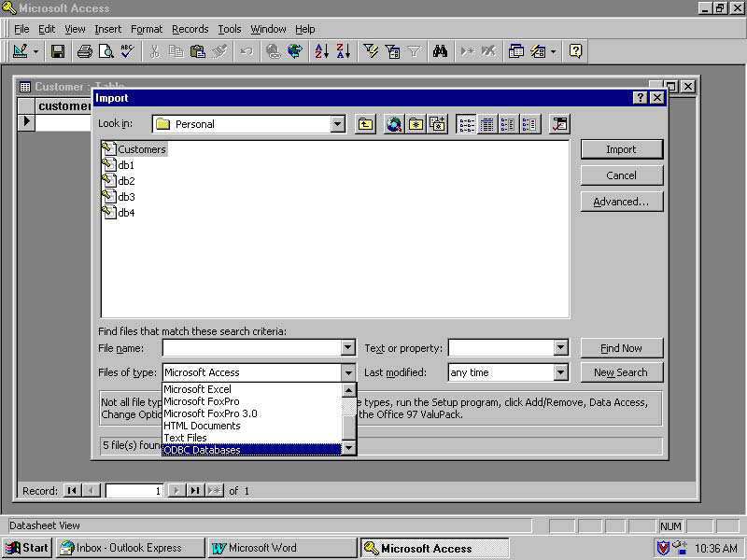Open the View button dropdown arrow

coord(35,51)
